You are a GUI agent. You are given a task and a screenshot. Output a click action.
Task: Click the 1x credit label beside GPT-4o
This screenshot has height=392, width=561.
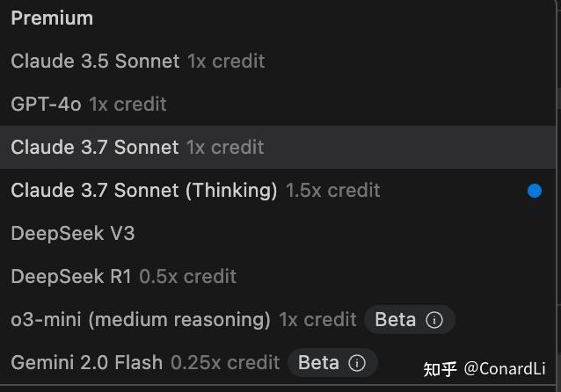pyautogui.click(x=127, y=104)
